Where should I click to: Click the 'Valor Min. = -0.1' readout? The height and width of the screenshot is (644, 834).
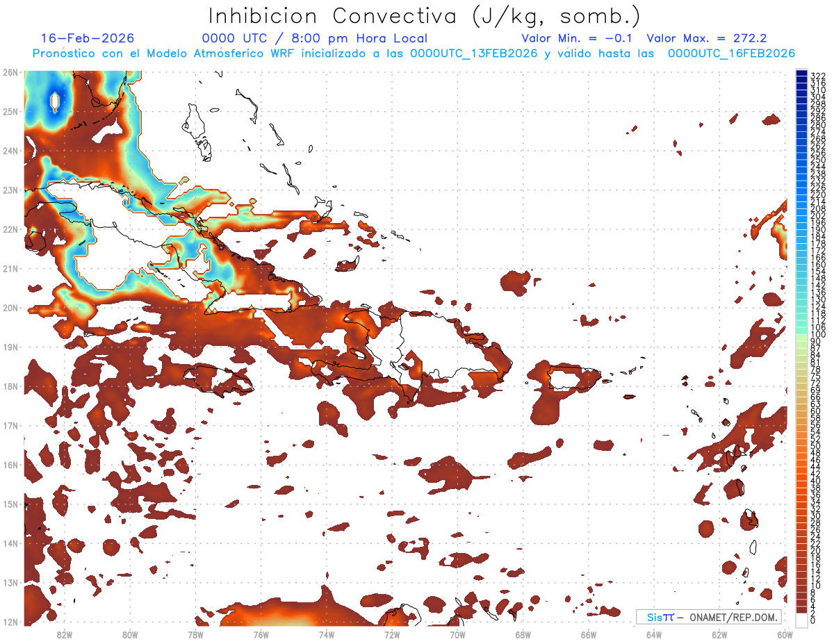point(578,38)
